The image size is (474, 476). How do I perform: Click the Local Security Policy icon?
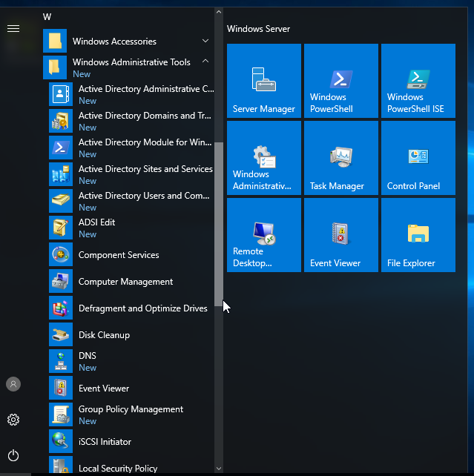click(61, 464)
